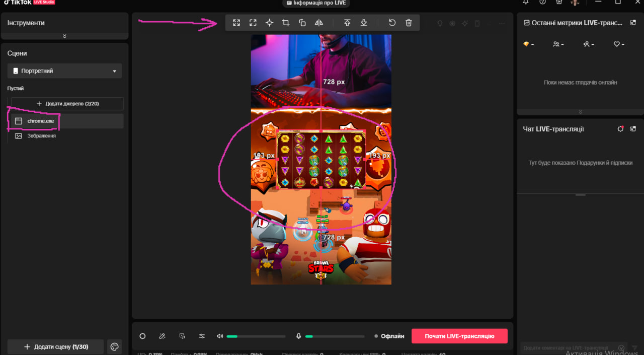This screenshot has width=644, height=355.
Task: Click the divider handle under the chat gifts area
Action: coord(580,194)
